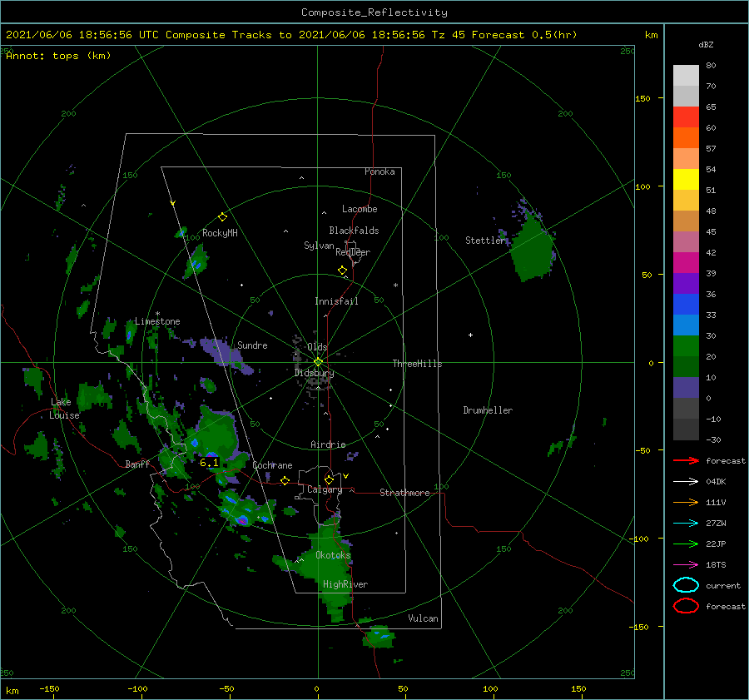Screen dimensions: 749x700
Task: Click the RockyMH label
Action: point(220,233)
